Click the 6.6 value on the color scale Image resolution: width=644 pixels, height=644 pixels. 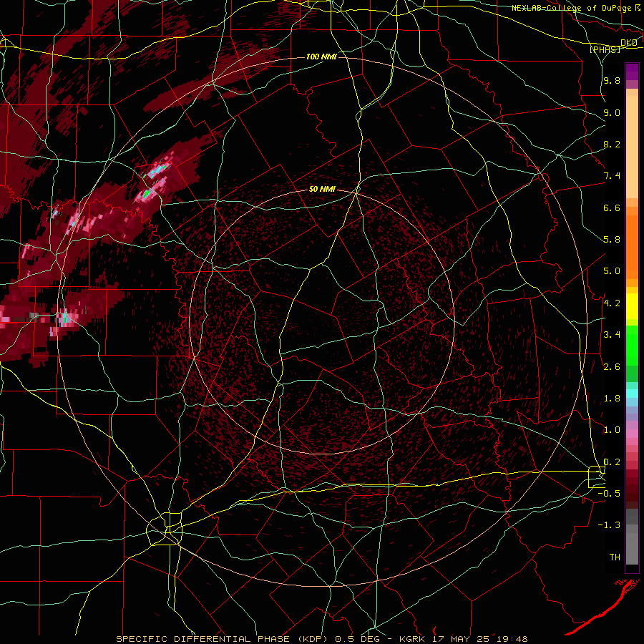(x=612, y=208)
